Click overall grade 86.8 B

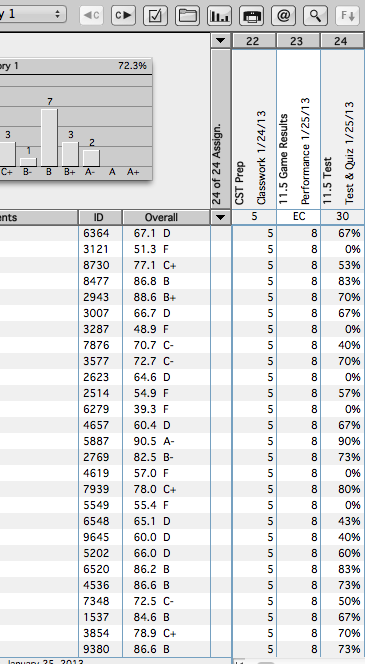pyautogui.click(x=152, y=281)
